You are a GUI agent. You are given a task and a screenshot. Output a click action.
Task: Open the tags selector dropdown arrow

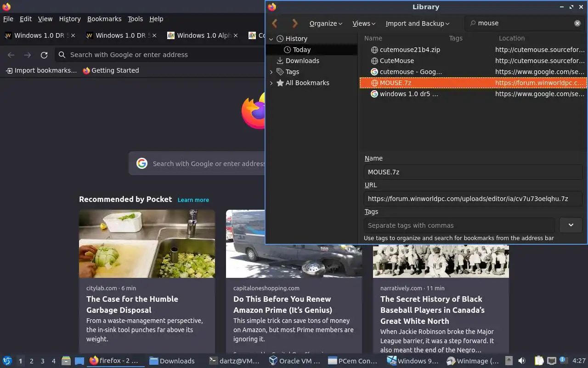point(571,225)
